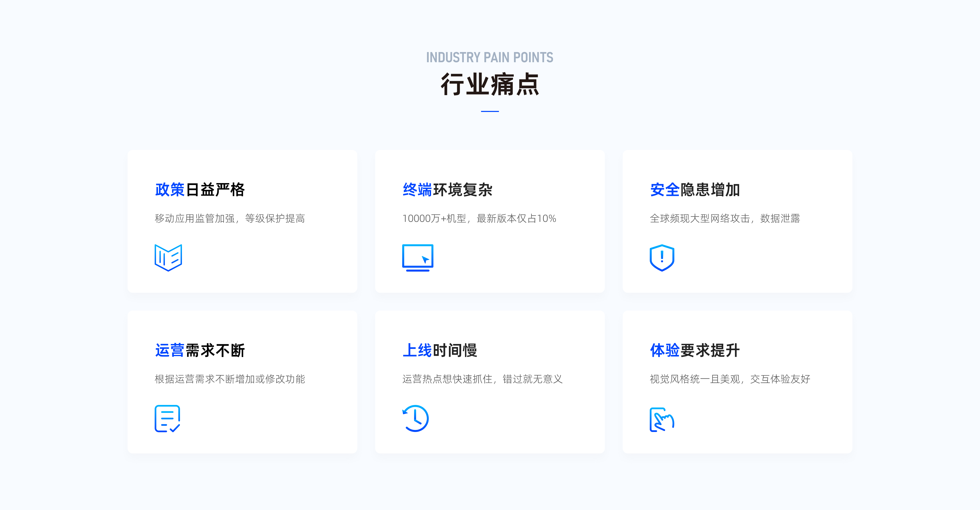Click description 10000万+机型，最新版本仅占10%

coord(479,219)
